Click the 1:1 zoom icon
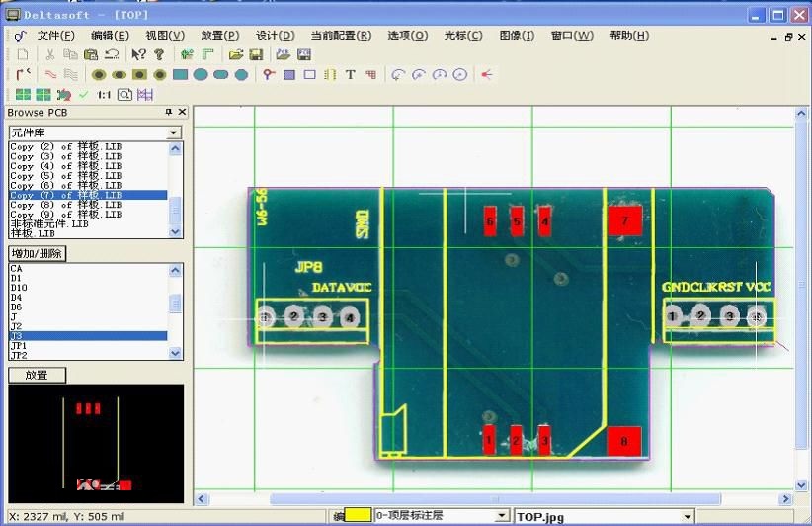812x526 pixels. pos(104,95)
